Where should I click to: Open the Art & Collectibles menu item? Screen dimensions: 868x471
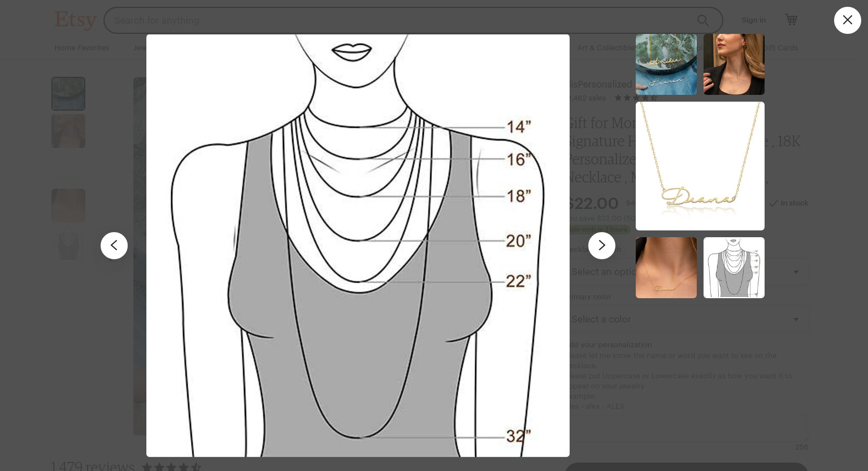(x=606, y=47)
